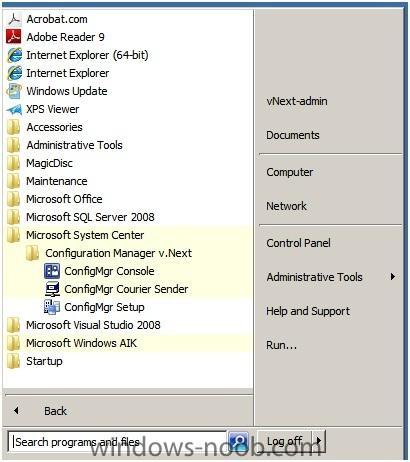Expand the Administrative Tools submenu arrow
This screenshot has height=462, width=410.
tap(393, 277)
